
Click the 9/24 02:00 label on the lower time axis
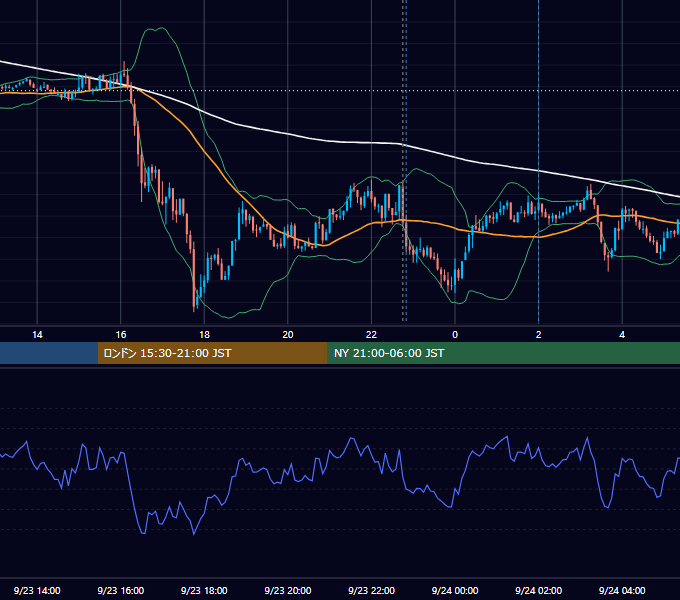click(539, 590)
